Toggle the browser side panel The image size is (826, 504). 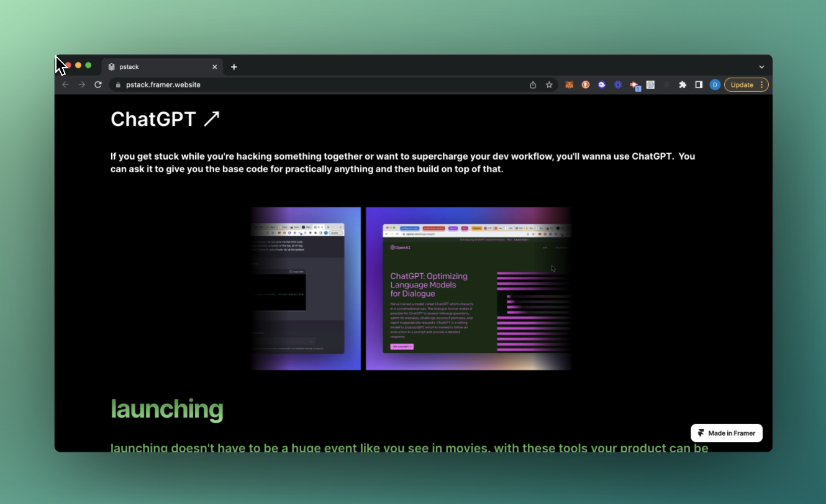pos(699,85)
